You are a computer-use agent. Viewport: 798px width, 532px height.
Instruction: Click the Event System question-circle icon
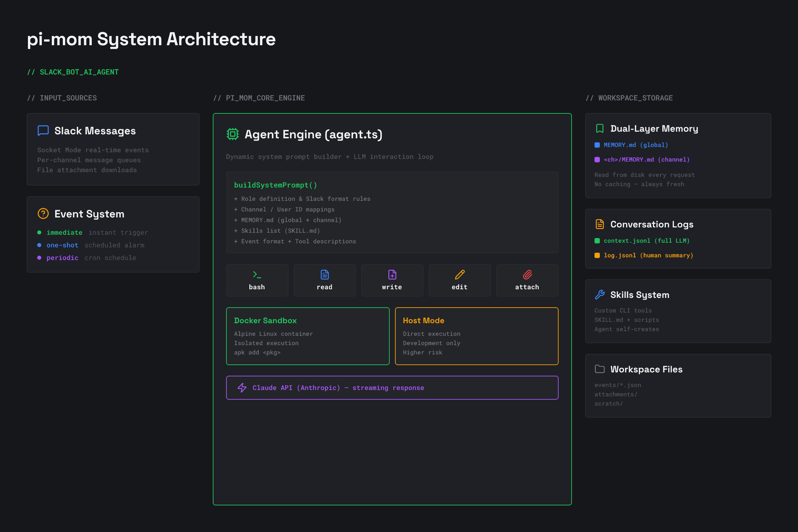pos(43,214)
